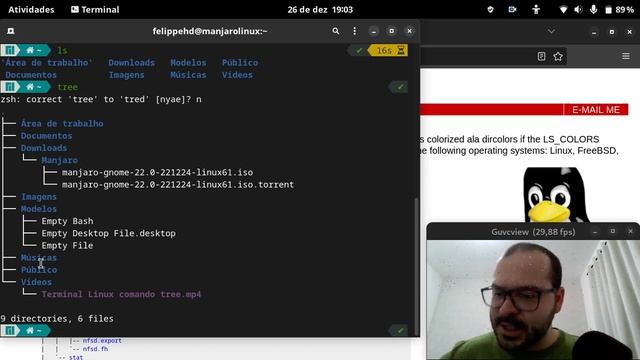Open the Terminal app menu in top bar
Image resolution: width=640 pixels, height=360 pixels.
tap(95, 9)
